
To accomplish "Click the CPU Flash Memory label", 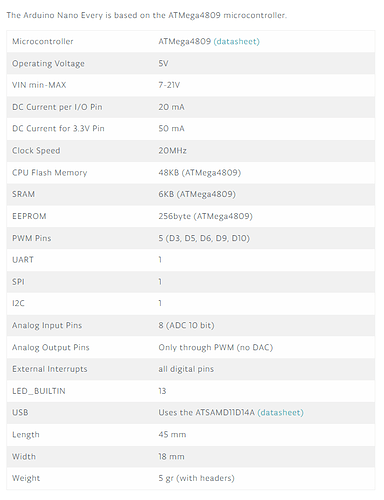I will coord(49,173).
